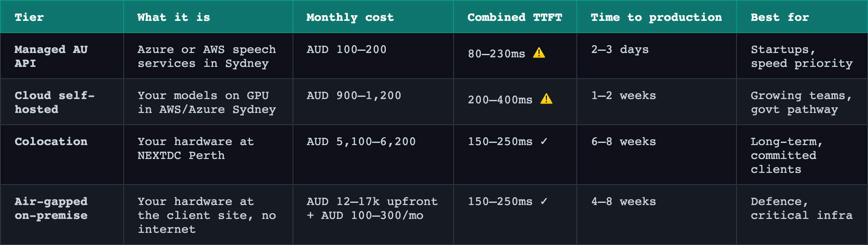Select the Best for column header
The image size is (868, 245).
tap(780, 17)
